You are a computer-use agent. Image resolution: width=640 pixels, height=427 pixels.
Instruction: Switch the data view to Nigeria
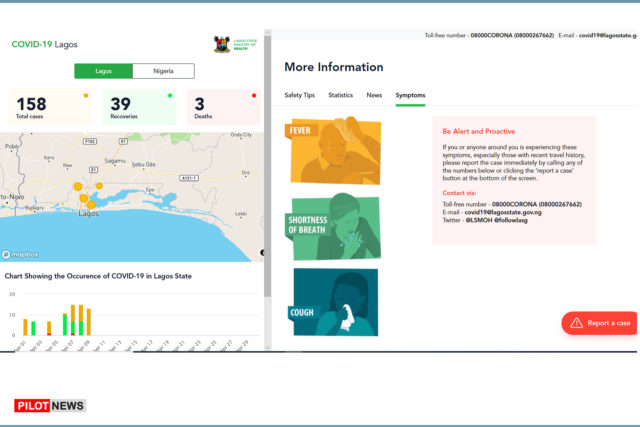164,71
